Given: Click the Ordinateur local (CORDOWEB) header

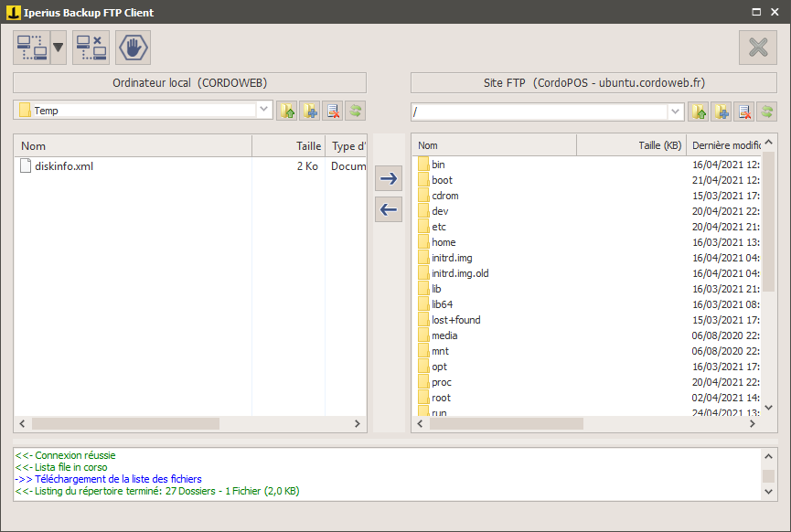Looking at the screenshot, I should click(x=189, y=82).
